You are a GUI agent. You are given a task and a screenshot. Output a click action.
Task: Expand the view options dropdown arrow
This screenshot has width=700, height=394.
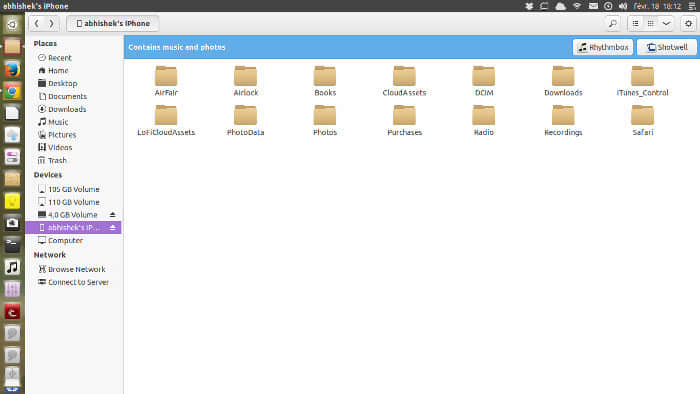pyautogui.click(x=666, y=24)
